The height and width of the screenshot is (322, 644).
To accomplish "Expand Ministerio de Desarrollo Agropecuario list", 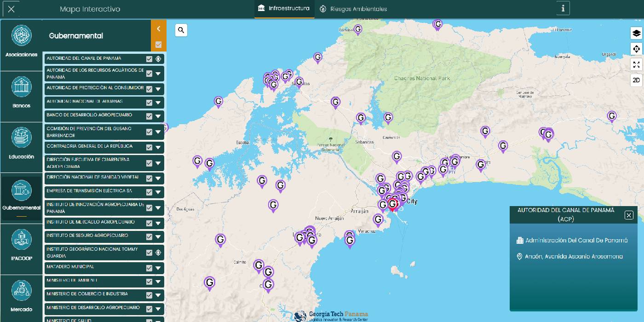I will click(x=158, y=309).
